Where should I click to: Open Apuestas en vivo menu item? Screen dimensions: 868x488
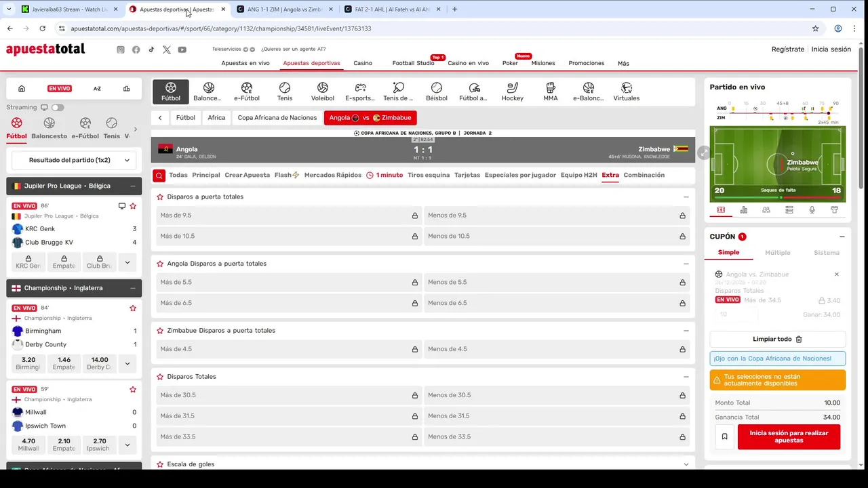[245, 63]
